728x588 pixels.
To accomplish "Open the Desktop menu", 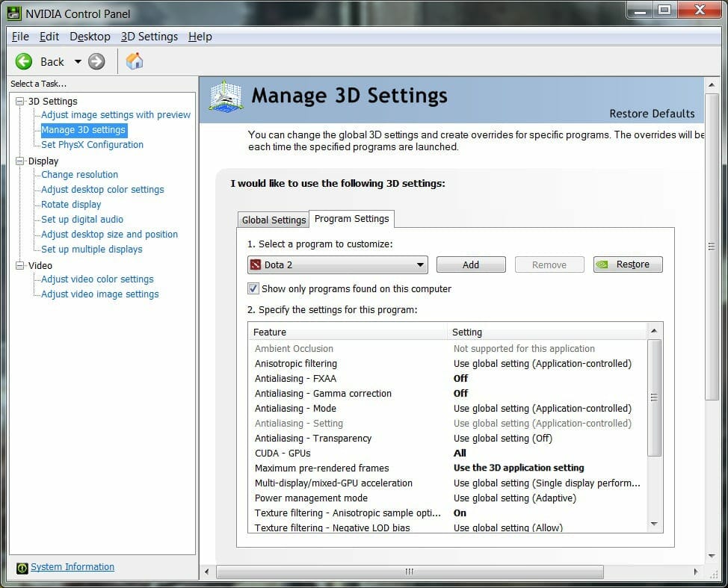I will click(x=90, y=37).
